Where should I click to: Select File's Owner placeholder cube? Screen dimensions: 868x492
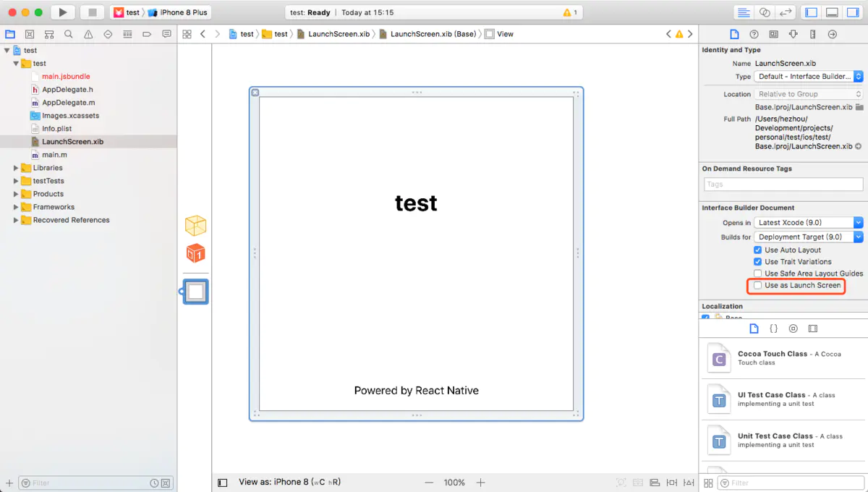(195, 226)
